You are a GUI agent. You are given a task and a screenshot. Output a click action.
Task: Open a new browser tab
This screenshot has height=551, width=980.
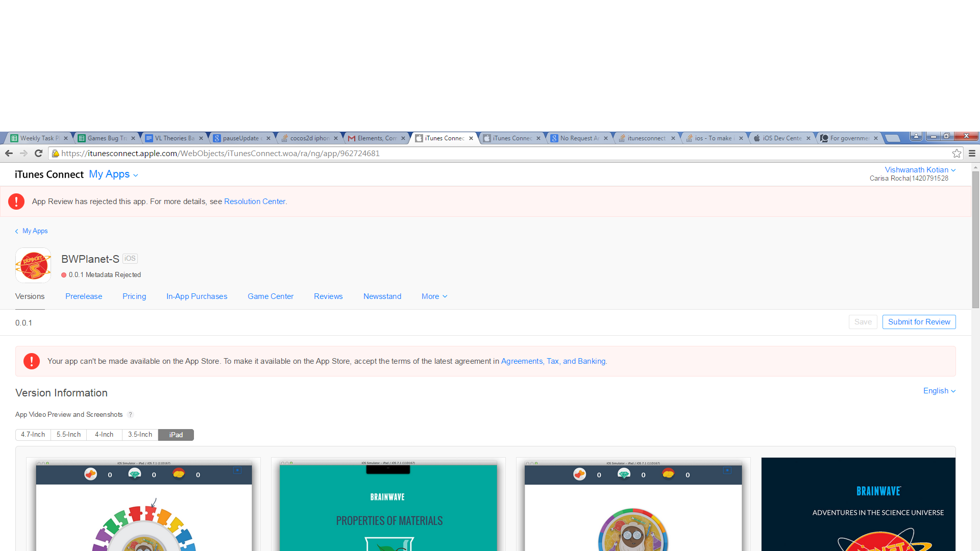click(892, 138)
